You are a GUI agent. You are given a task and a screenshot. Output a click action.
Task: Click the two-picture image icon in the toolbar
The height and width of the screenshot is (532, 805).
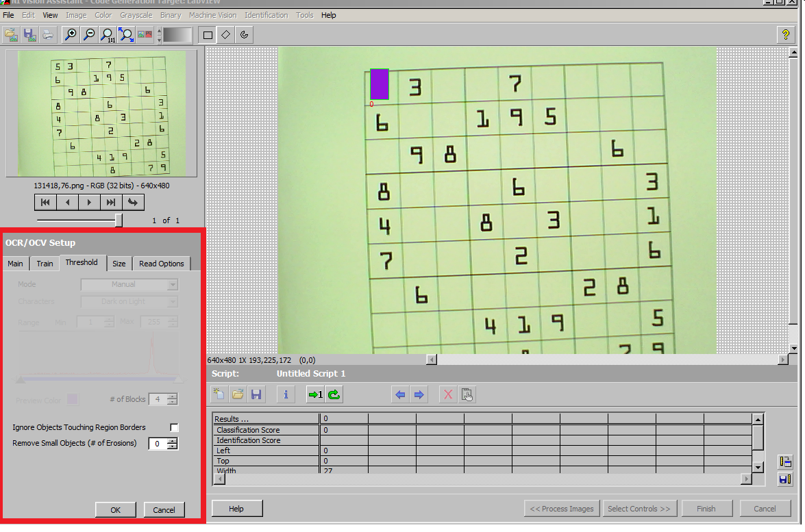[x=145, y=35]
